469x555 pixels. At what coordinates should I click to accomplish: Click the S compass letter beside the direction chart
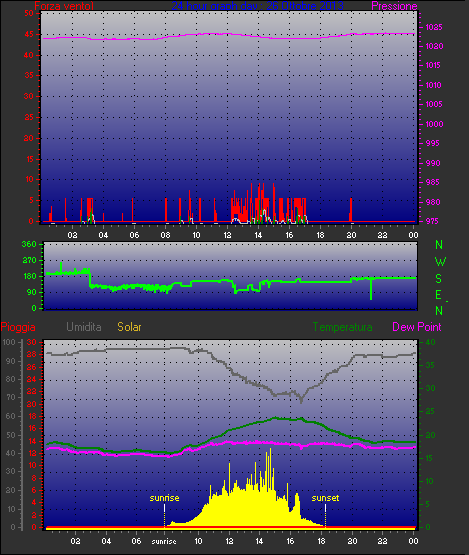click(x=439, y=279)
